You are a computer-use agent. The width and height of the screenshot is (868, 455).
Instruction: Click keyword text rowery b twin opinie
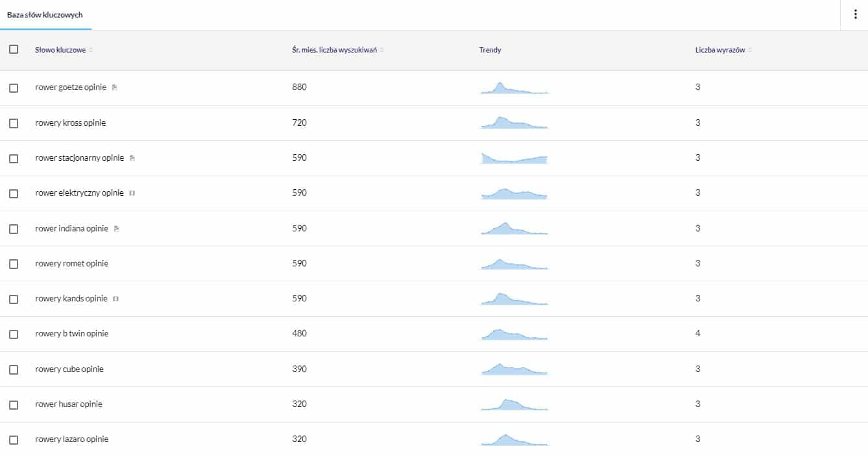(71, 334)
